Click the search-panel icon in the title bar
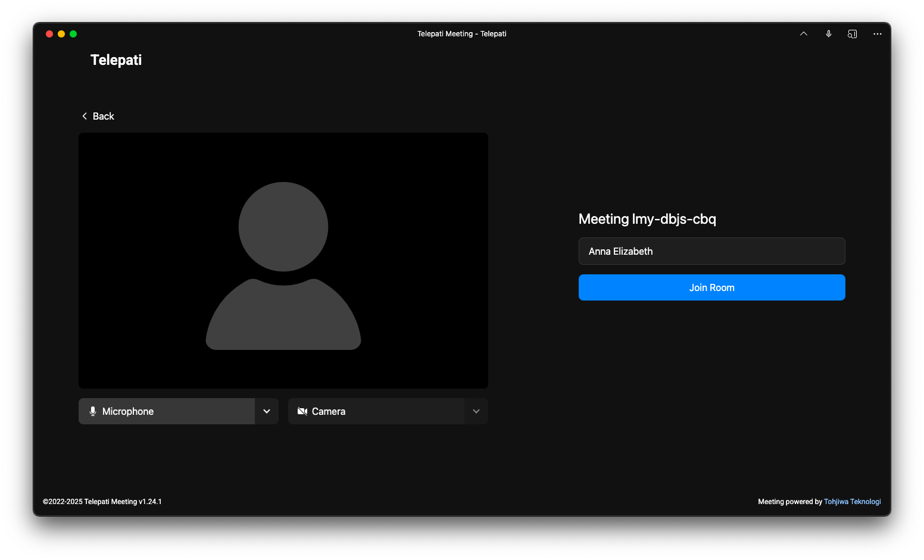 (x=852, y=34)
